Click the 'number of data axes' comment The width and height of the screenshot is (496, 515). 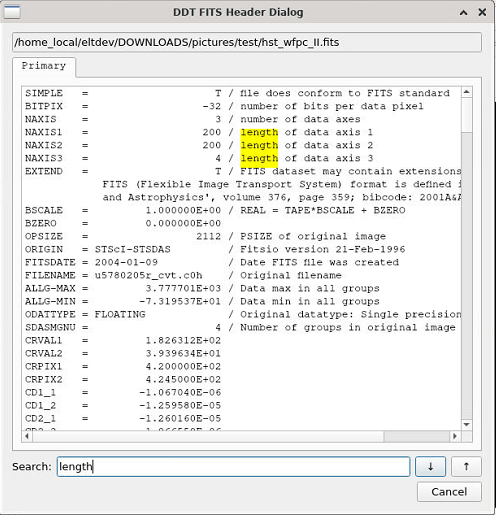[x=300, y=119]
